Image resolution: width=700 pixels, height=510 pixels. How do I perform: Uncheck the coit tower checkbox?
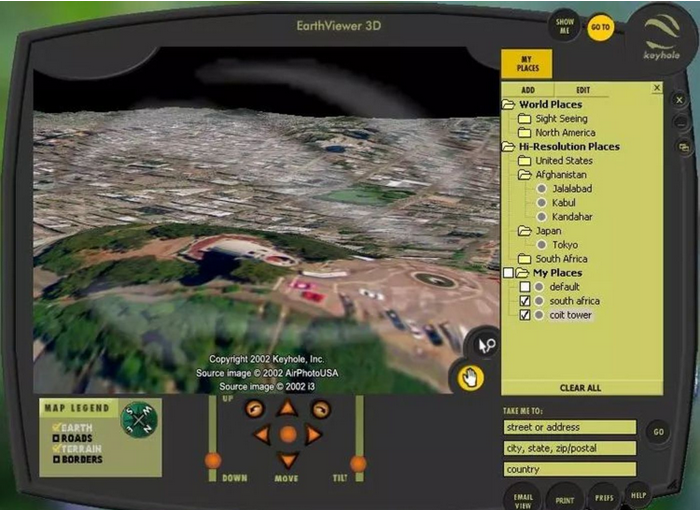pos(525,315)
